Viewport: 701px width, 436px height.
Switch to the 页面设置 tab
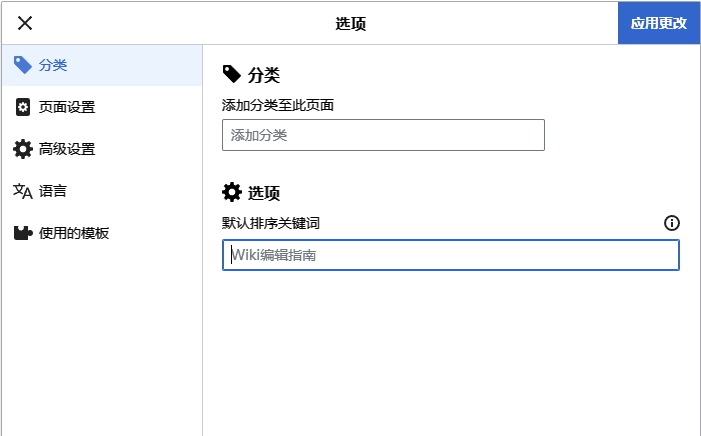coord(67,107)
